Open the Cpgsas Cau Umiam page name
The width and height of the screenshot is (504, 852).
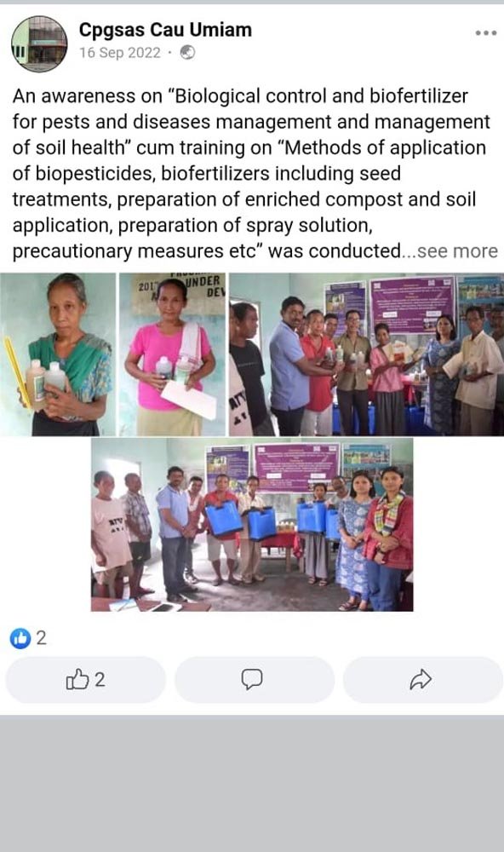coord(165,30)
